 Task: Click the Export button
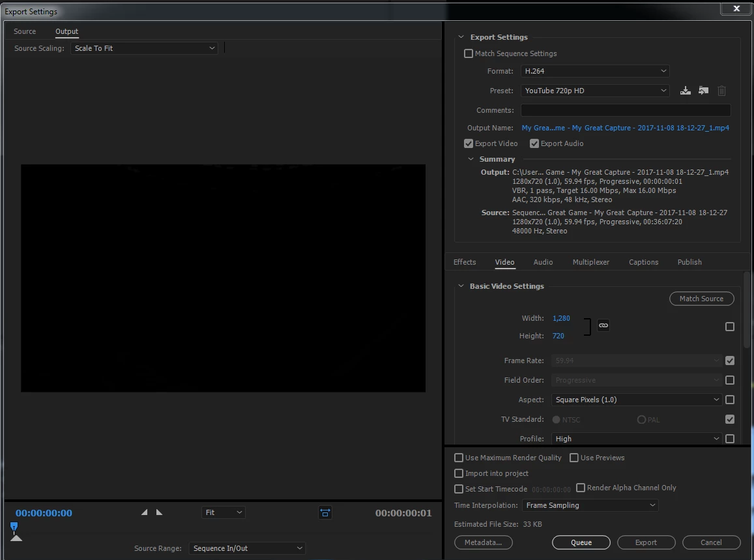(646, 542)
